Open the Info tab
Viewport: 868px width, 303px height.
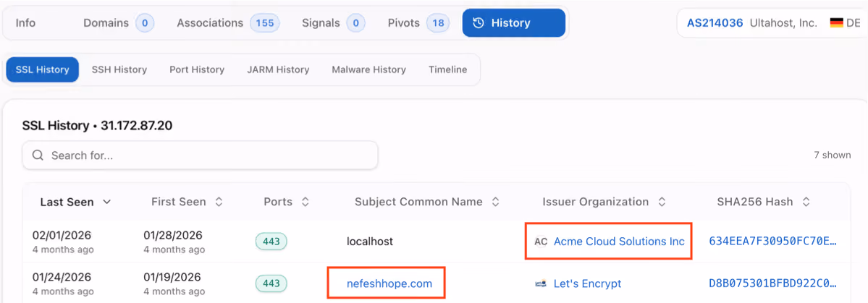click(x=25, y=23)
